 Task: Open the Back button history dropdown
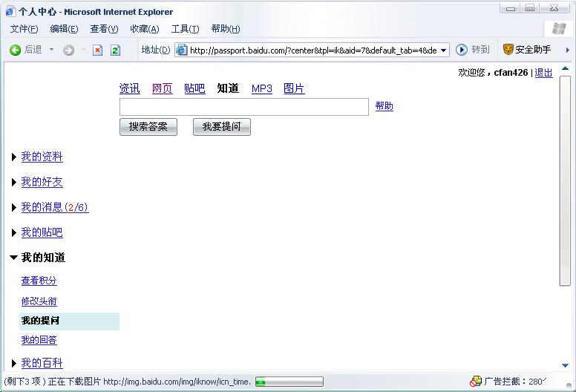[x=51, y=49]
